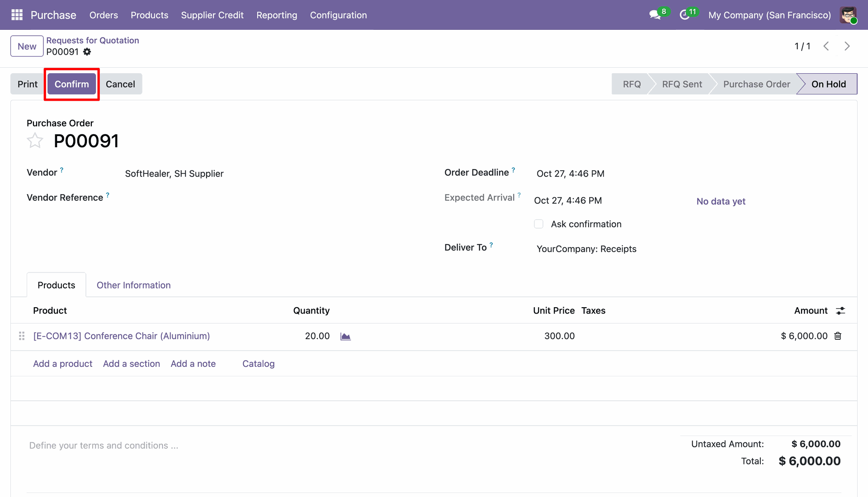
Task: Click Add a section link
Action: click(x=131, y=364)
